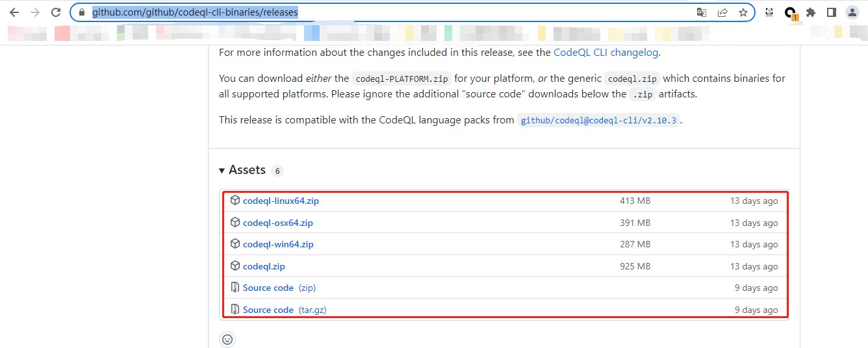Screen dimensions: 868x348
Task: Click the codeql-PLATFORM.zip code text
Action: click(402, 79)
